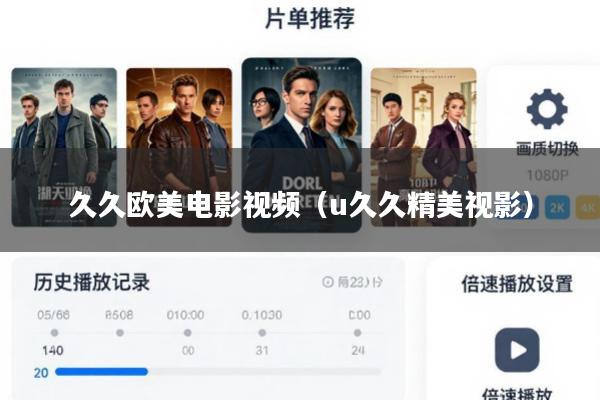Select the 8508 timeline marker dot
Screen dimensions: 600x400
click(x=120, y=333)
